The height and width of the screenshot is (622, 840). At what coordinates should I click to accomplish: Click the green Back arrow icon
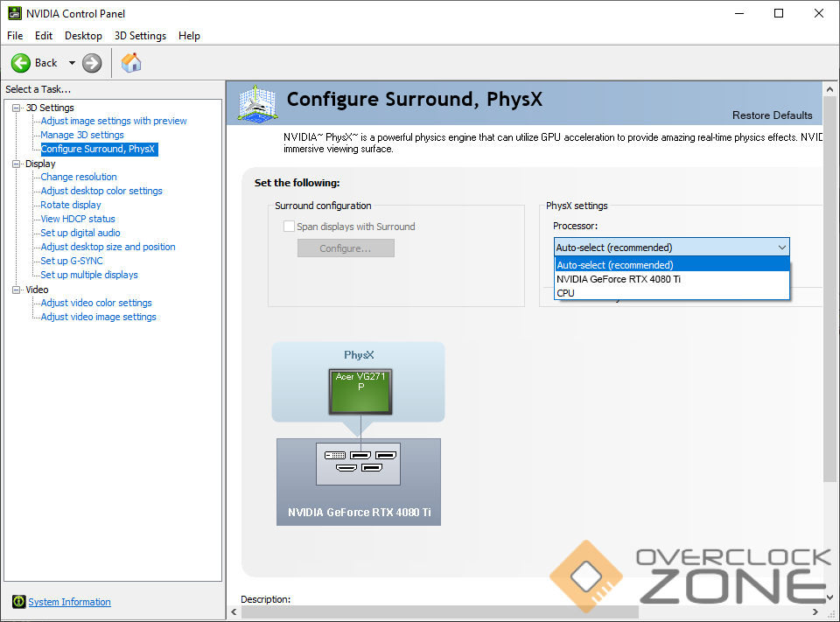coord(21,63)
